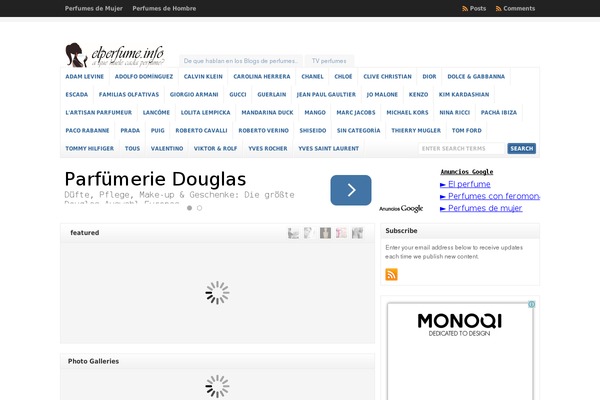Viewport: 600px width, 400px height.
Task: Open the MONOQI banner advertisement
Action: click(x=460, y=351)
